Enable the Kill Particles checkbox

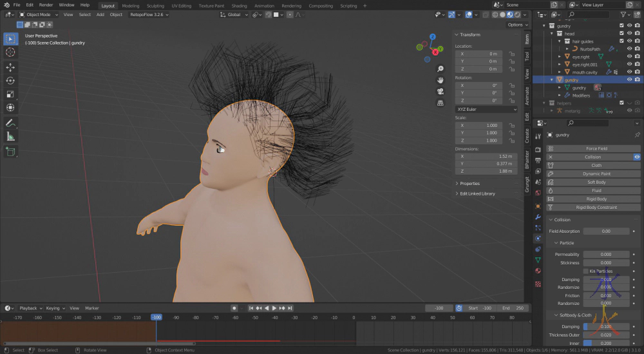pos(586,271)
